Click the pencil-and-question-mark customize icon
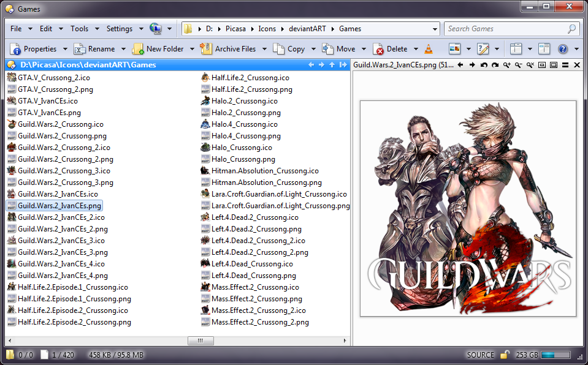This screenshot has width=588, height=365. (483, 49)
